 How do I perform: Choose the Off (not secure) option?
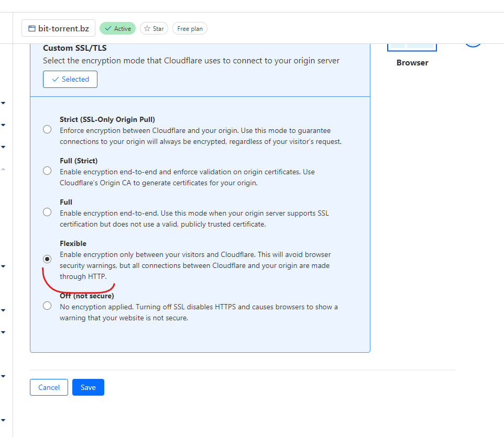click(47, 306)
